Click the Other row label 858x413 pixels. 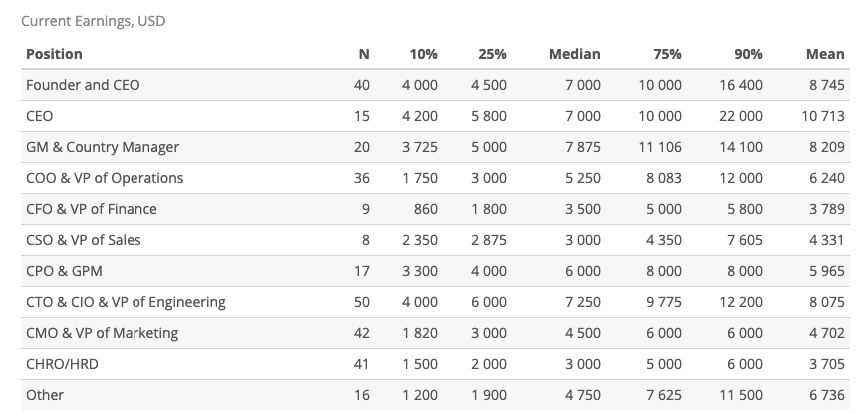tap(45, 395)
